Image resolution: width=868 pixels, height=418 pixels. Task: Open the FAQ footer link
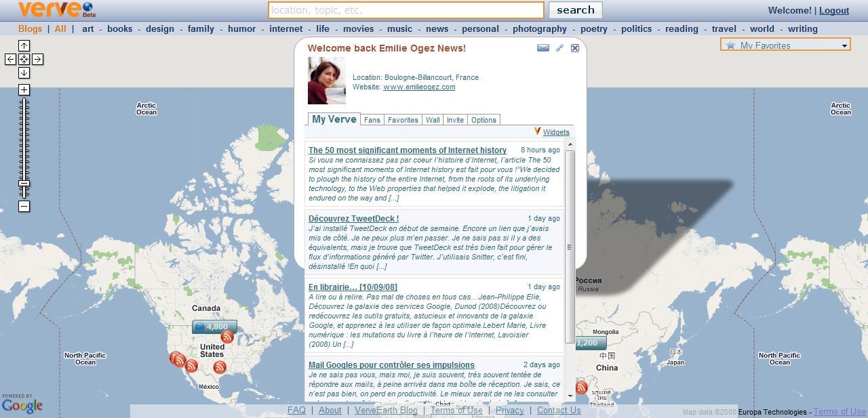coord(296,410)
